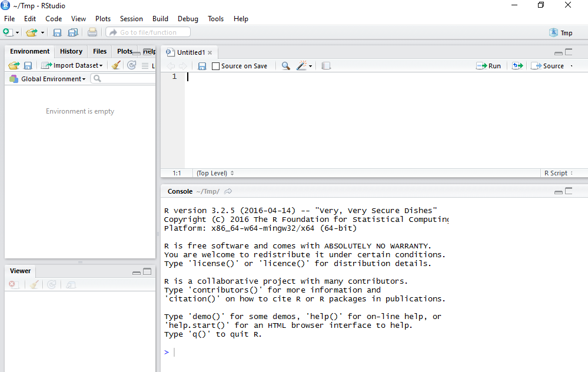Open the R Script file type selector

(x=559, y=173)
